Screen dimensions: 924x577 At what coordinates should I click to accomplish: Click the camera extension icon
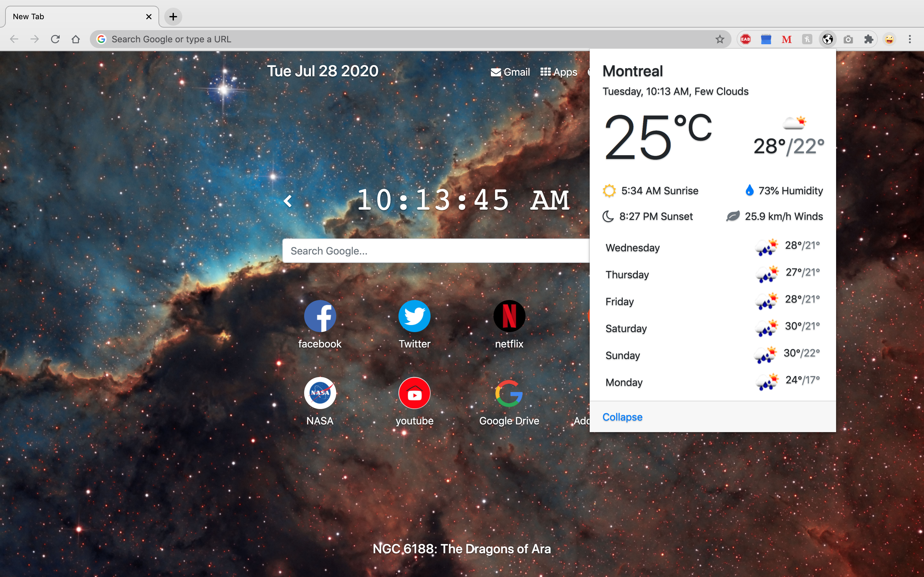tap(848, 39)
